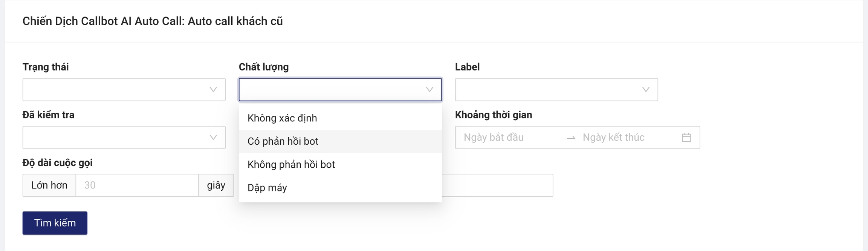
Task: Collapse the Chất lượng dropdown via its chevron
Action: tap(429, 90)
